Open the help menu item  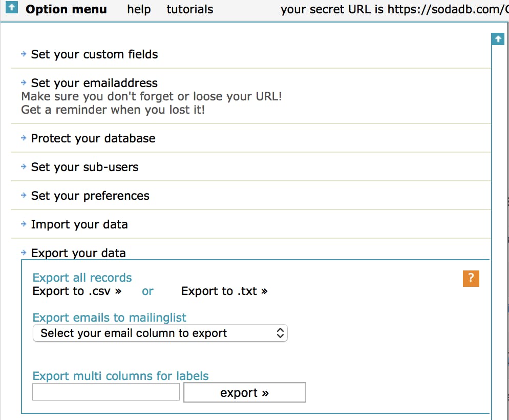(x=139, y=9)
